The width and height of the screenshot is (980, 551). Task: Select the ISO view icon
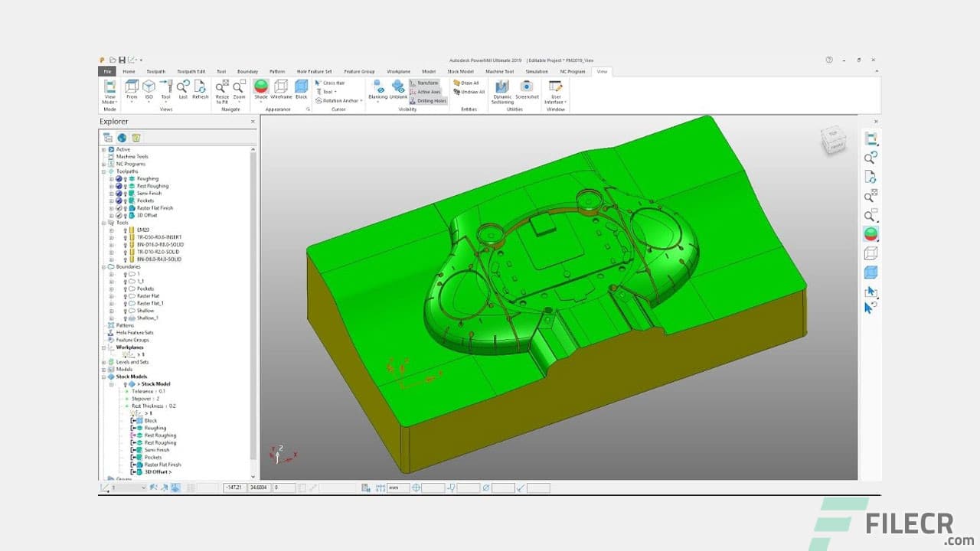coord(149,87)
